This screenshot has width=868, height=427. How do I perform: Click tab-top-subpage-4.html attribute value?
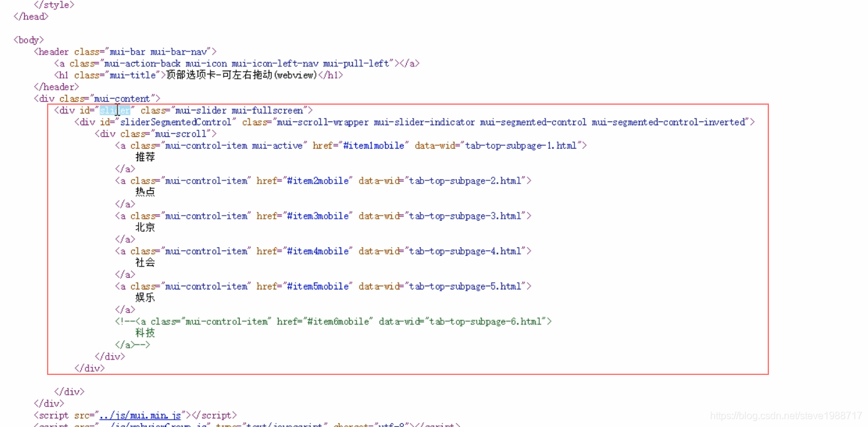click(x=466, y=251)
